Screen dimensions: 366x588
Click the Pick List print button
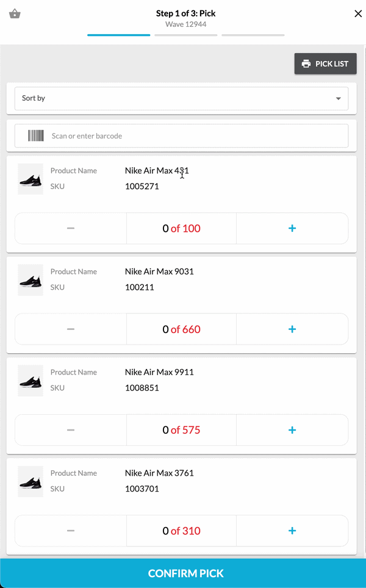click(x=325, y=64)
